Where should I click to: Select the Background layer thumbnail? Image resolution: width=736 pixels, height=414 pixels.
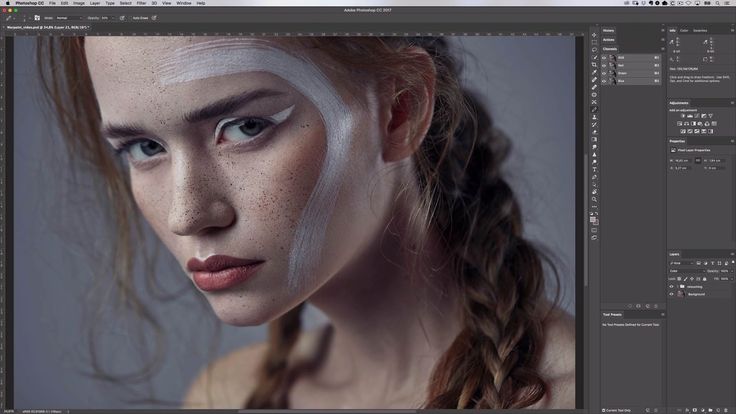[x=680, y=294]
